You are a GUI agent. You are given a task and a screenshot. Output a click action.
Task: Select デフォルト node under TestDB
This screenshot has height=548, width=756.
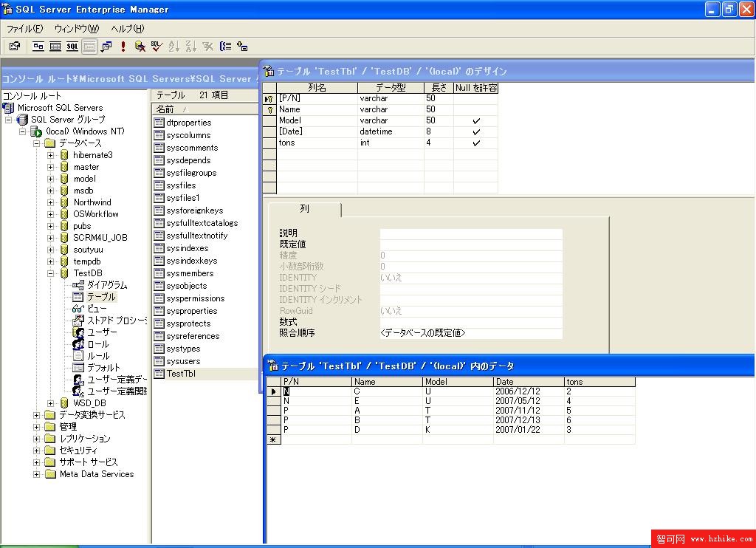(103, 368)
